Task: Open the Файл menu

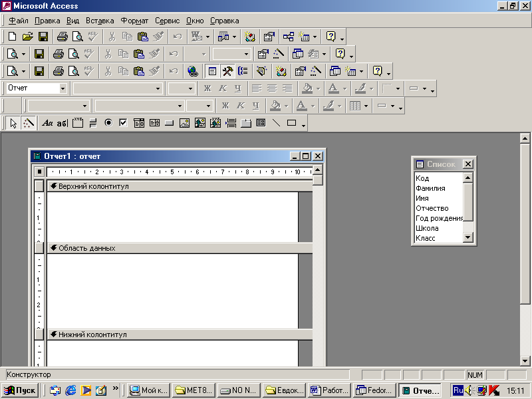Action: [19, 21]
